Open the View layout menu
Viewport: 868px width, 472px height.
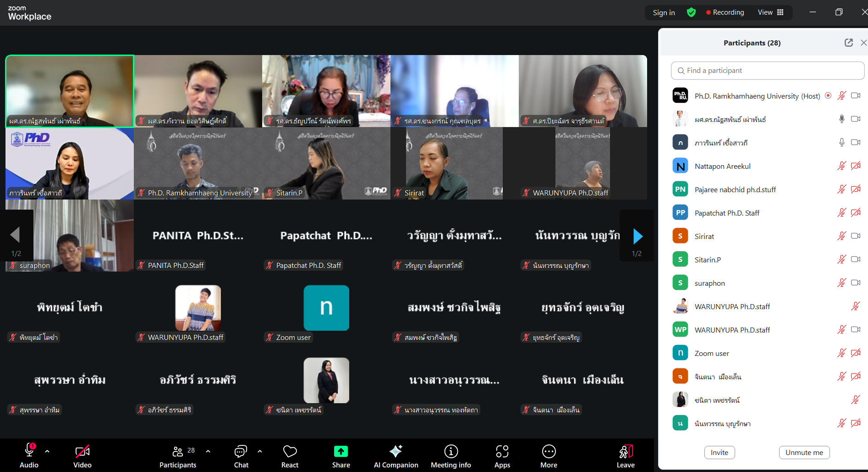pyautogui.click(x=770, y=12)
